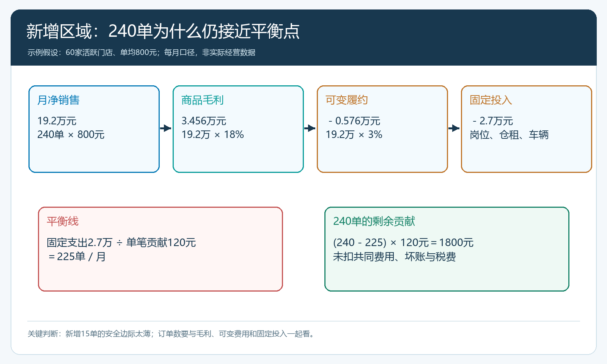Screen dimensions: 607x364
Task: Select the 月净销售 card heading
Action: [x=58, y=100]
